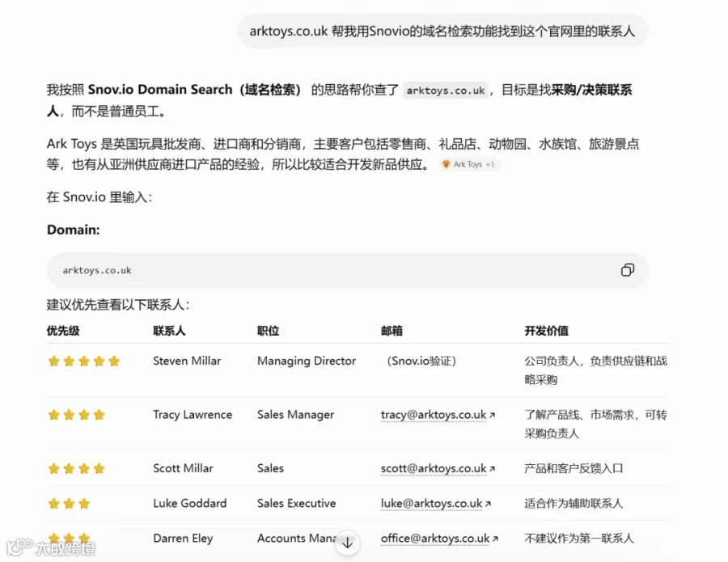Click the (Snov.io验证) email cell

421,361
